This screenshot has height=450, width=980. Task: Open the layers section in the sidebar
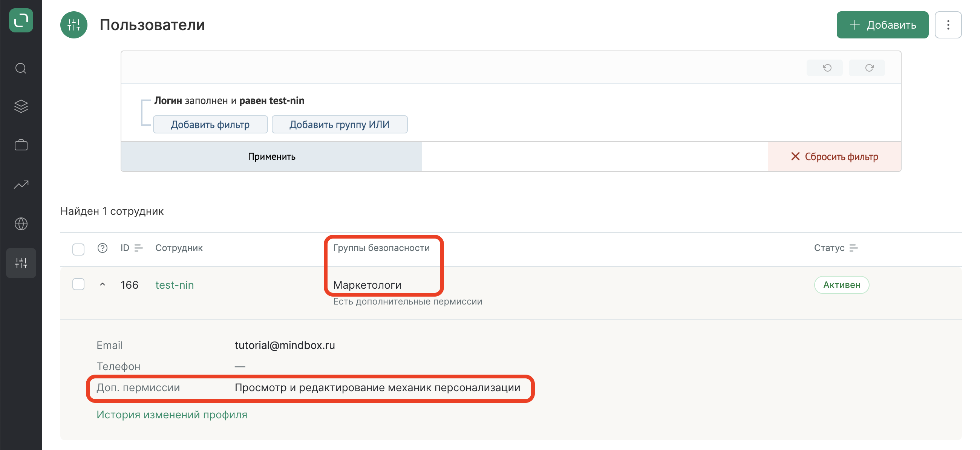(21, 107)
